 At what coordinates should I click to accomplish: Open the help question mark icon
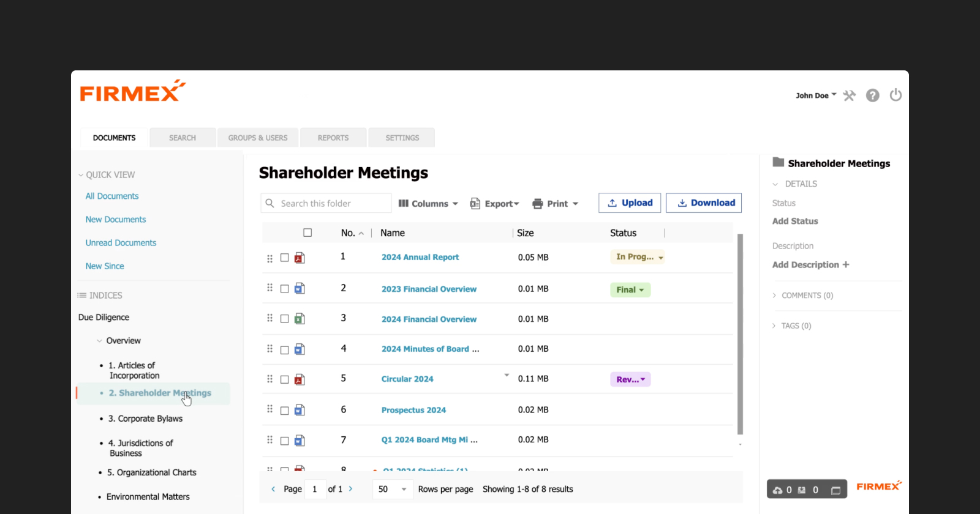coord(873,95)
